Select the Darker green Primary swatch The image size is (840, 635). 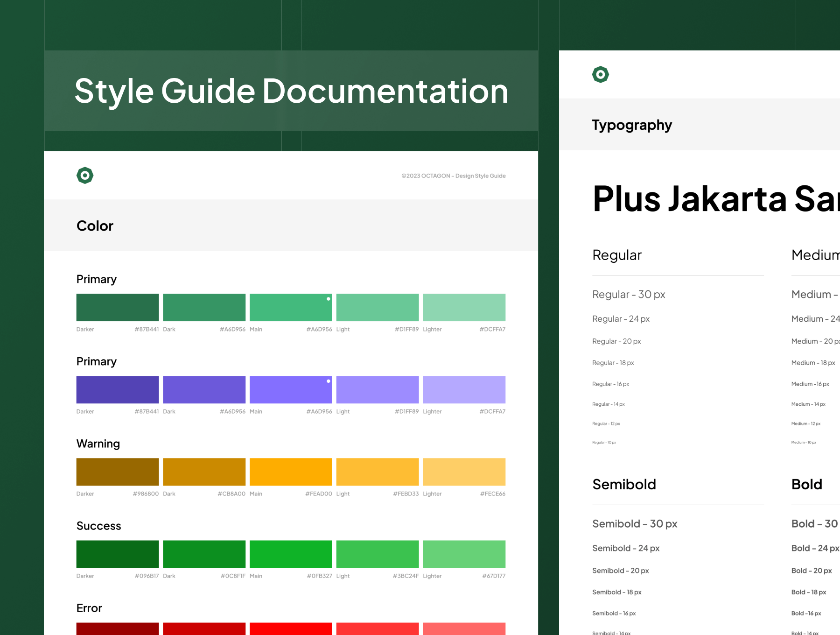118,307
